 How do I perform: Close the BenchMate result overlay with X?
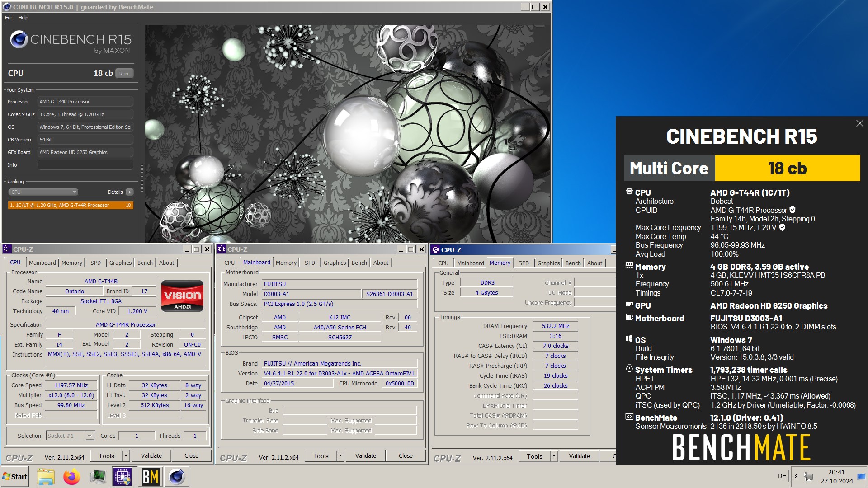click(859, 123)
